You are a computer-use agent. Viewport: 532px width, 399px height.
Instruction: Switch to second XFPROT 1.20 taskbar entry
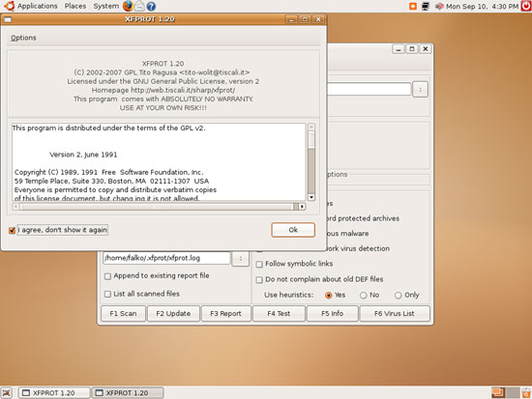click(x=128, y=393)
